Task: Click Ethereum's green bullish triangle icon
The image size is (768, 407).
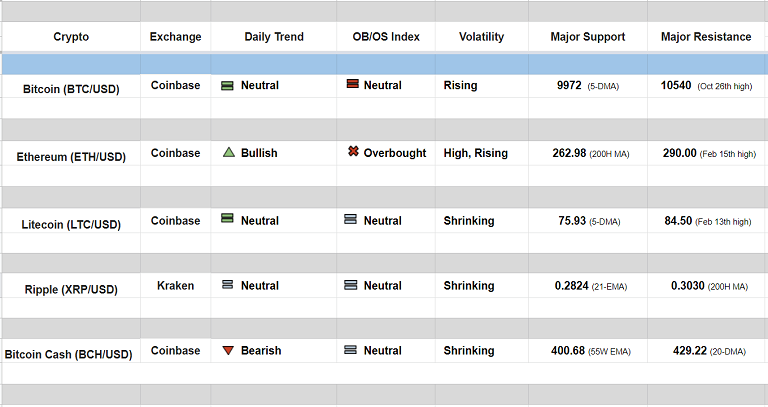Action: click(x=228, y=153)
